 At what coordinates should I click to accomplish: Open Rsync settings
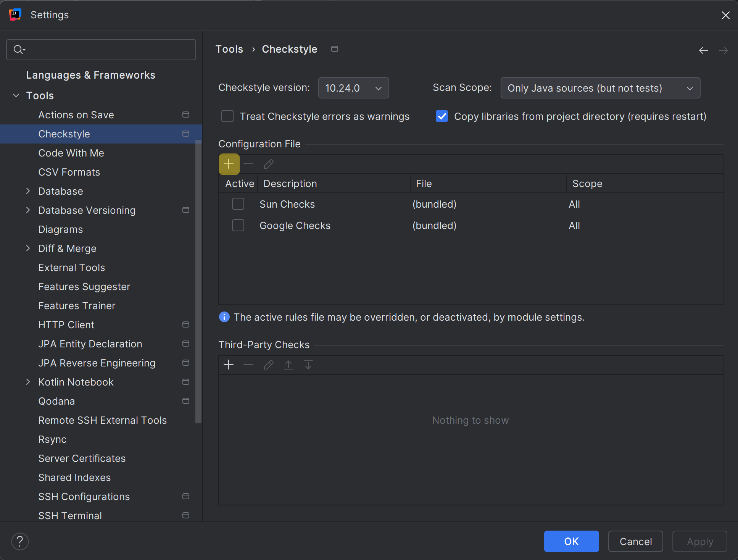click(x=52, y=439)
